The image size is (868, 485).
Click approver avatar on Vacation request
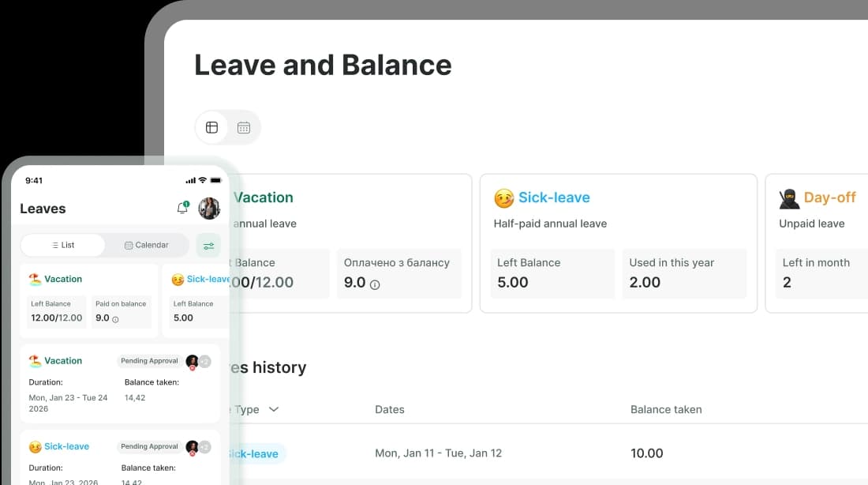192,362
